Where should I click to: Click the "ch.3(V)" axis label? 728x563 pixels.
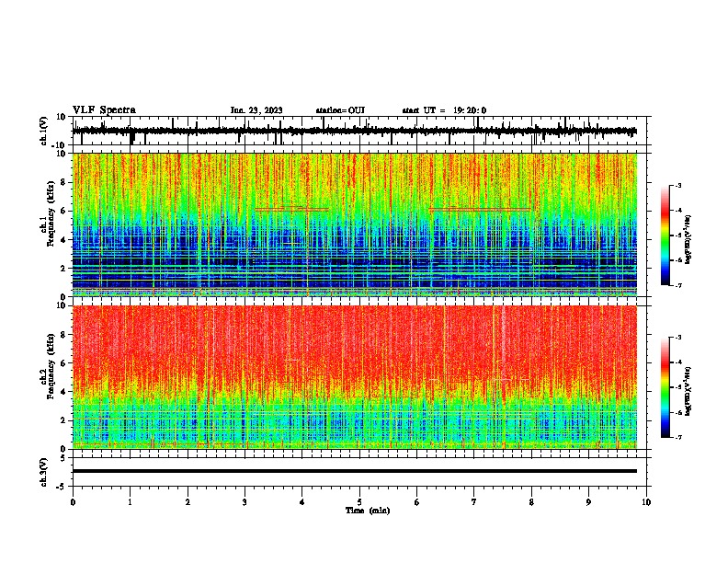point(44,473)
